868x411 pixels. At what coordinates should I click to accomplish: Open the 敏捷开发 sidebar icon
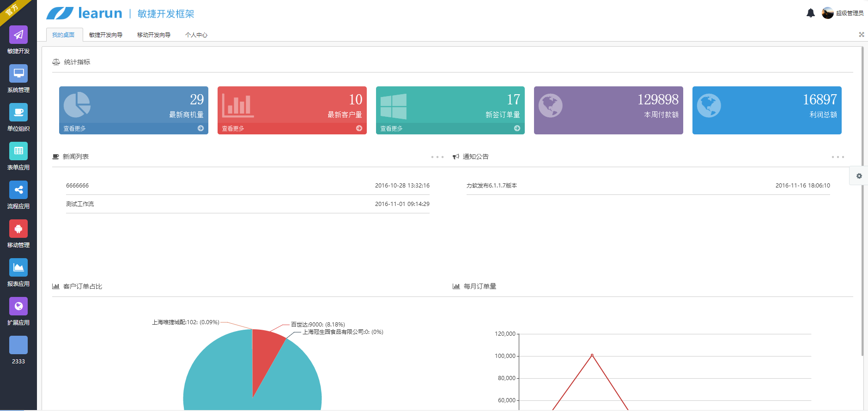[x=18, y=35]
